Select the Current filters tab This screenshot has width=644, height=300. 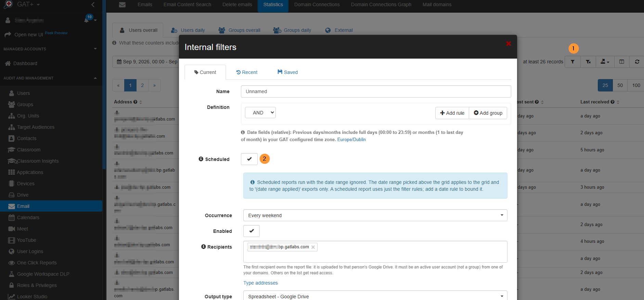coord(205,72)
